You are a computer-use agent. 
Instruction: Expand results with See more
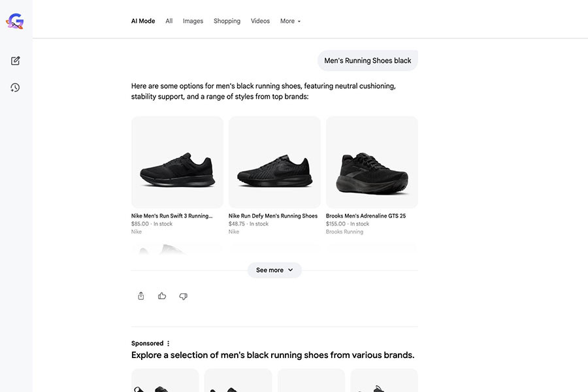[x=274, y=270]
